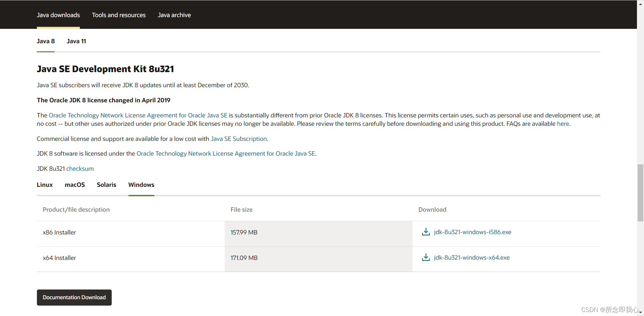Viewport: 644px width, 316px height.
Task: Click the '171.09 MB' file size cell
Action: 319,259
